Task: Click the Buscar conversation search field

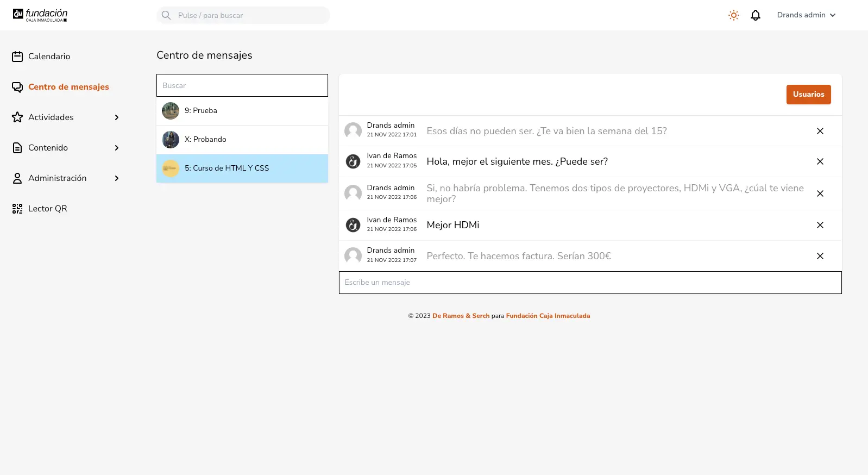Action: tap(242, 85)
